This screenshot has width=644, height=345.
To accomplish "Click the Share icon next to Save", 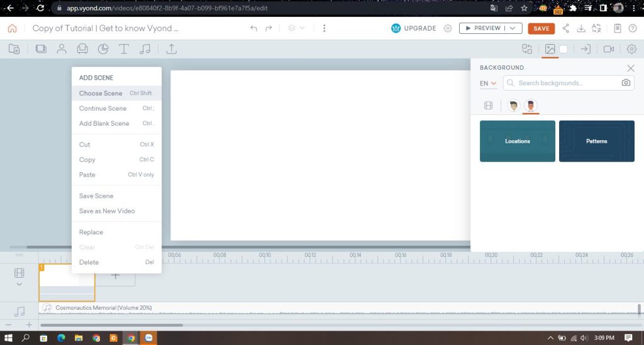I will 565,28.
